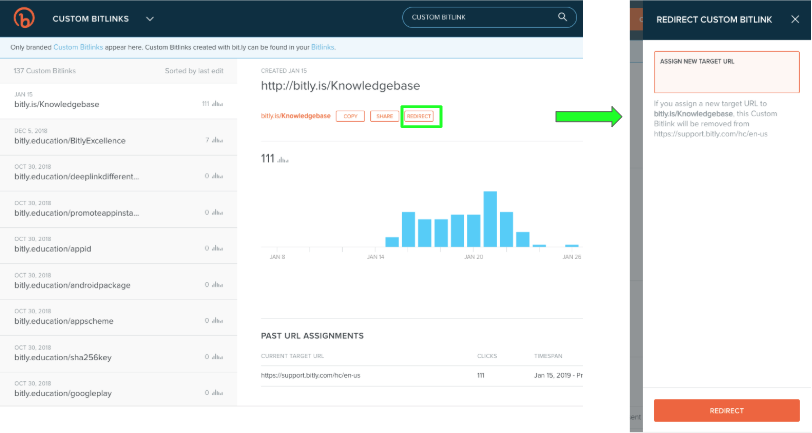812x433 pixels.
Task: Click the large Redirect button in the panel
Action: pyautogui.click(x=727, y=410)
